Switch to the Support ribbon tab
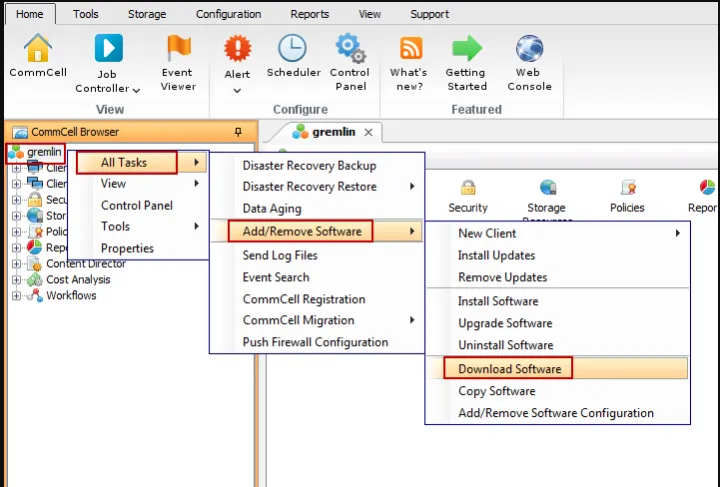This screenshot has height=487, width=720. (429, 14)
